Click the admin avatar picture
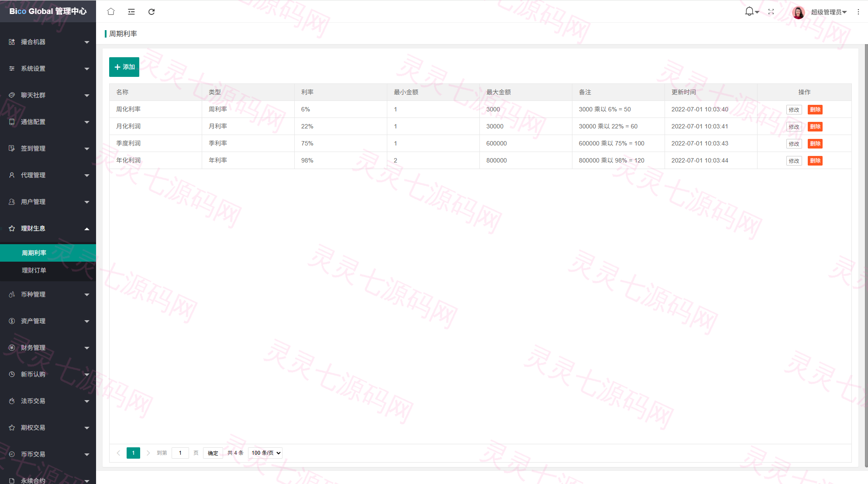 798,12
